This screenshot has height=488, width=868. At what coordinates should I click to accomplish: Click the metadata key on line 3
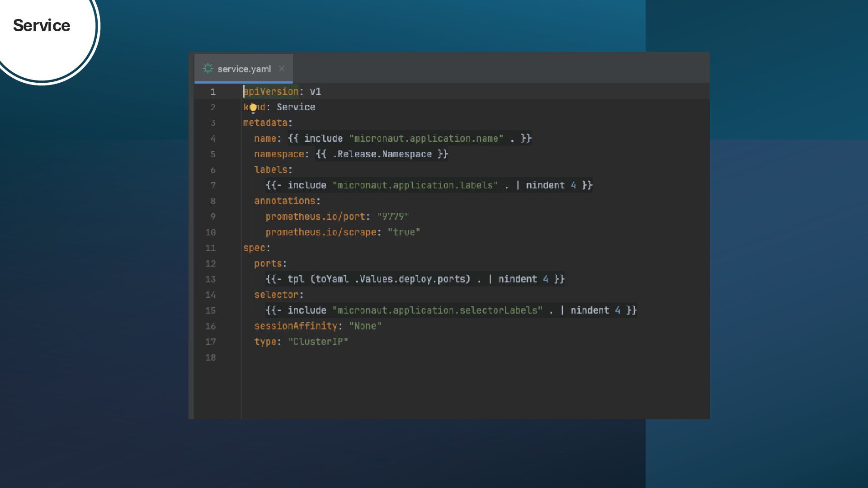pyautogui.click(x=265, y=123)
